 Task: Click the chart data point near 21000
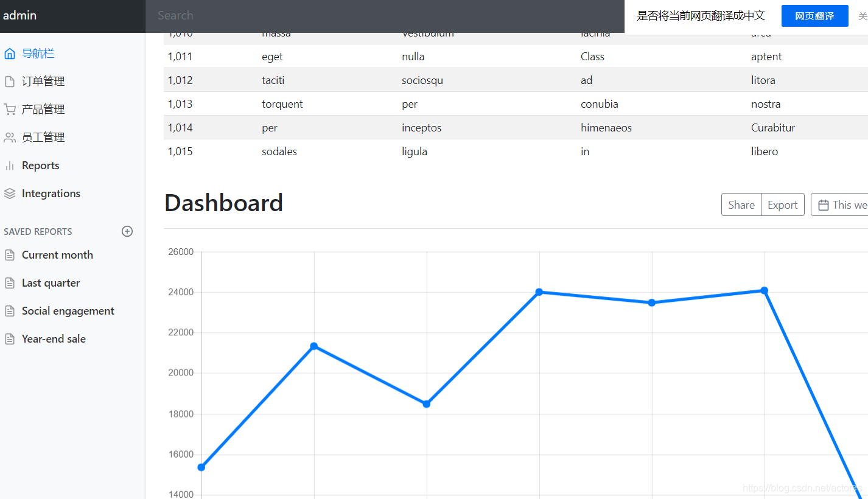pos(314,346)
